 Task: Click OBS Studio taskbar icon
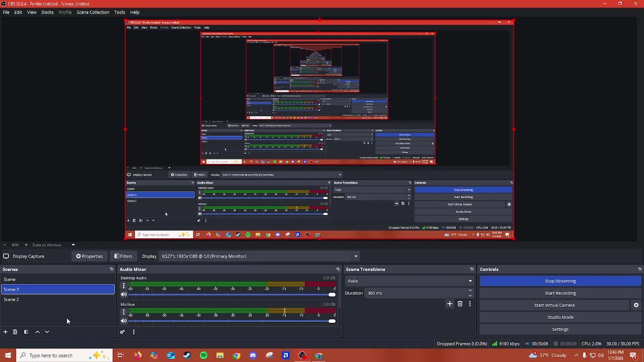[x=302, y=355]
